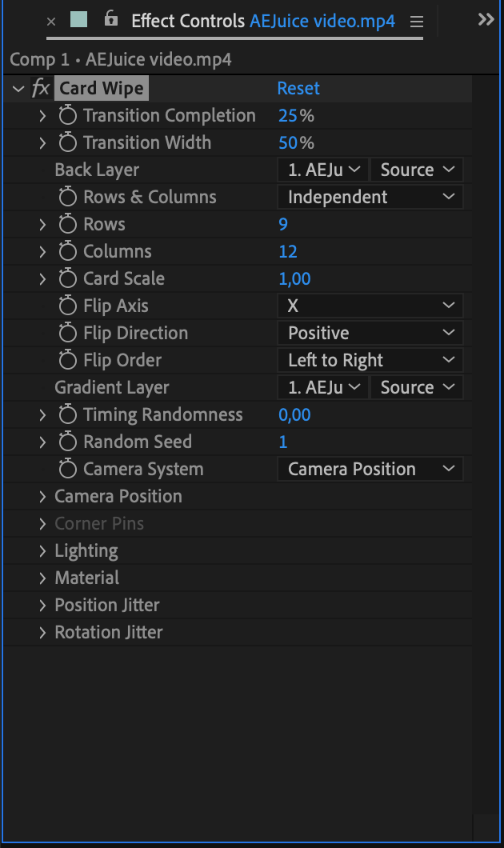Click the Transition Completion stopwatch icon
The width and height of the screenshot is (504, 848).
[68, 116]
